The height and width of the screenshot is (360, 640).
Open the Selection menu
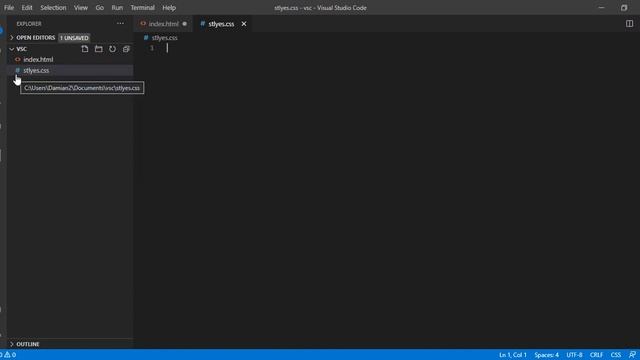[x=53, y=8]
